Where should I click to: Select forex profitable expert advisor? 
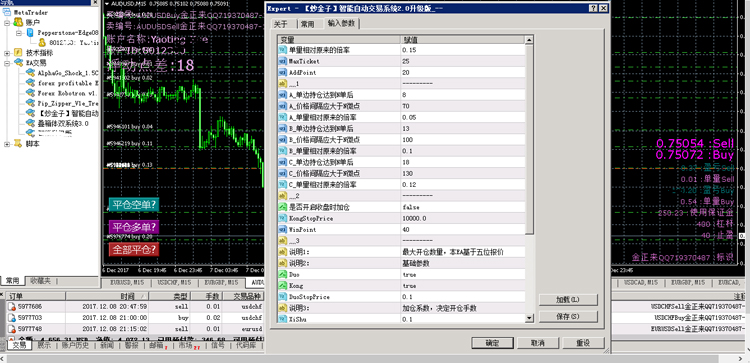point(68,83)
